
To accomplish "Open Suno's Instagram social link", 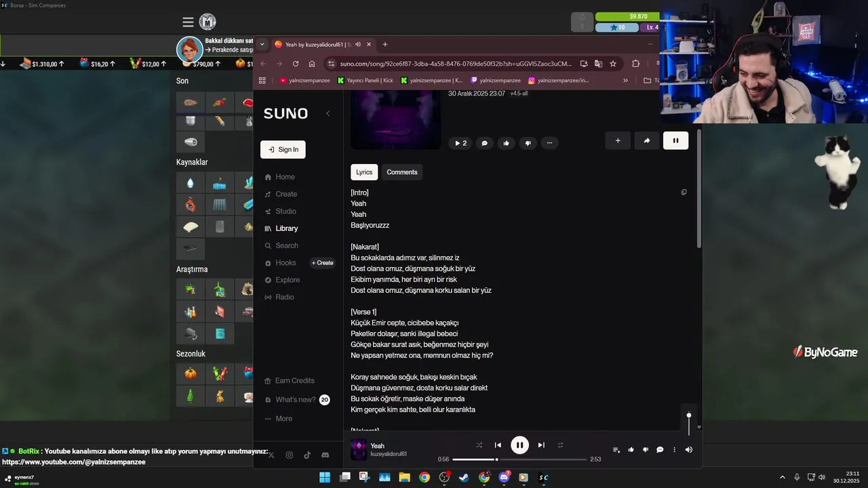I will tap(290, 455).
